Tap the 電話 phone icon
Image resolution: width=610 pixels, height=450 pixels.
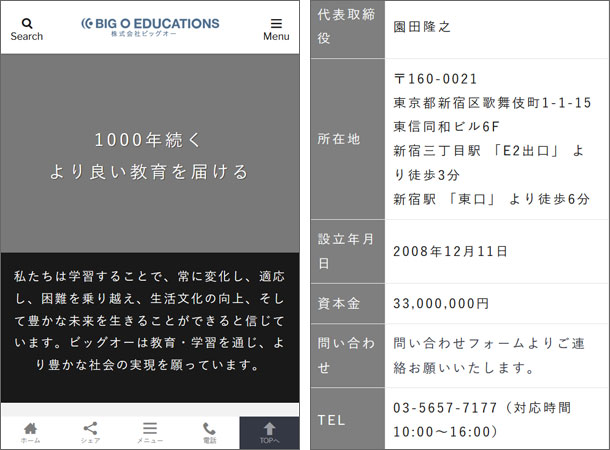pyautogui.click(x=209, y=430)
